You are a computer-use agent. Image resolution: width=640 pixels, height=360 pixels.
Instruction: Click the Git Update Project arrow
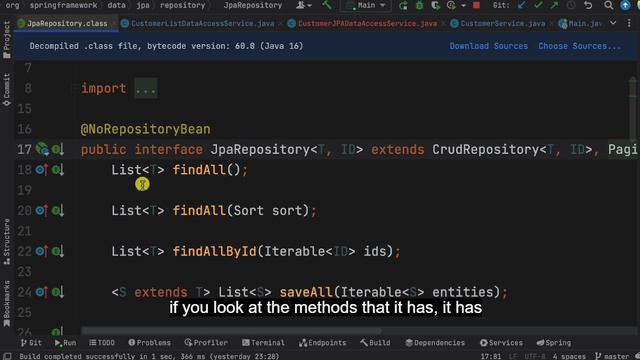tap(521, 5)
